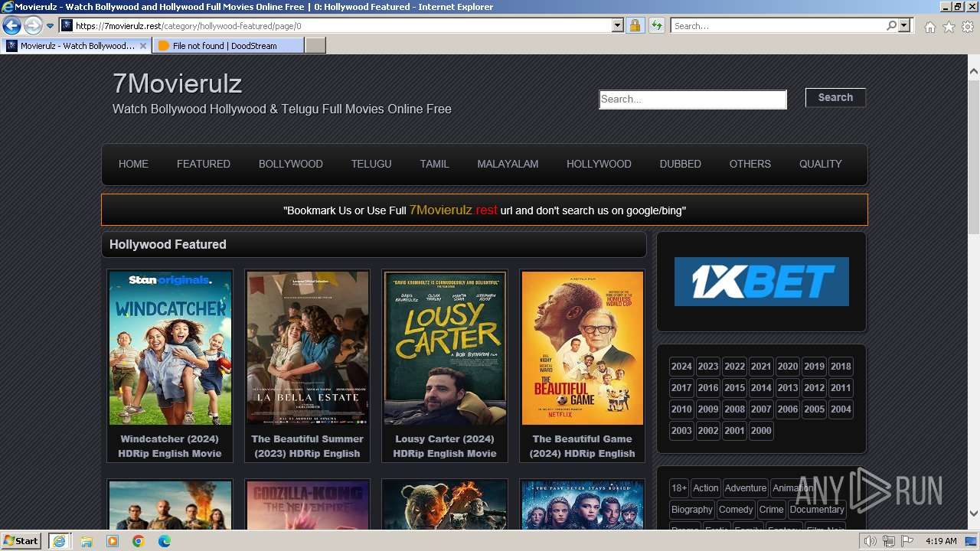
Task: Open the Windows Start menu
Action: (x=21, y=541)
